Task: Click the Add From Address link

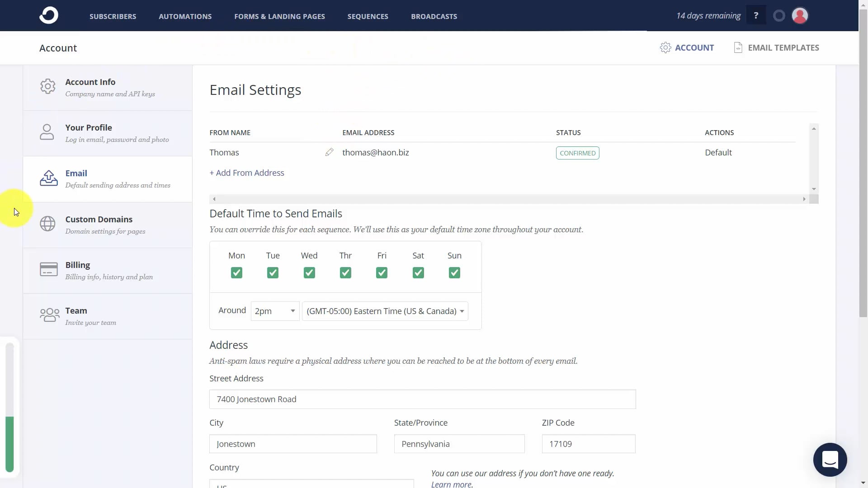Action: pyautogui.click(x=247, y=173)
